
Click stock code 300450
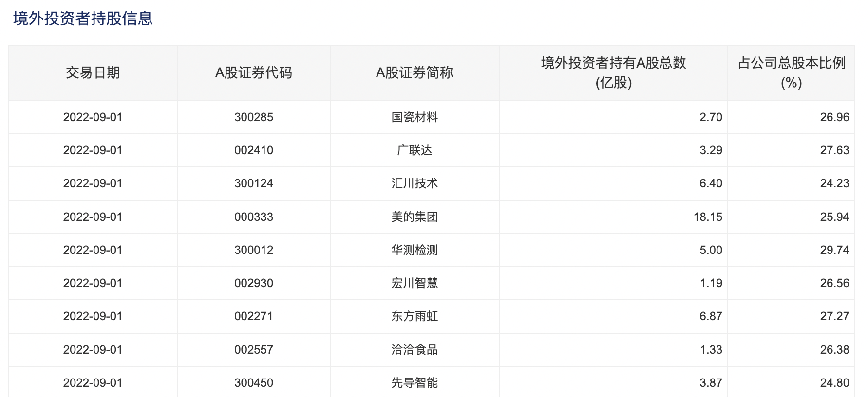point(254,383)
